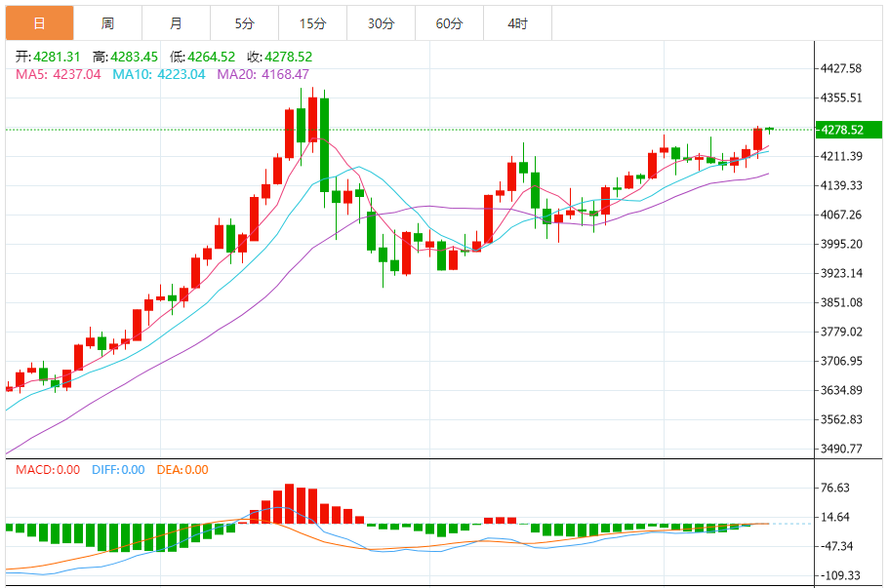Screen dimensions: 889x588
Task: Click the DEA indicator label
Action: tap(182, 470)
